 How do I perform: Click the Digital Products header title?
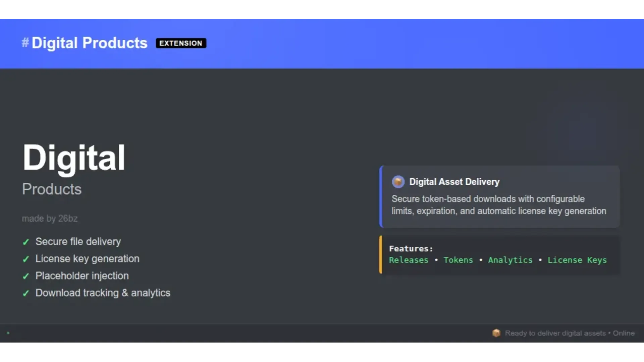point(90,43)
